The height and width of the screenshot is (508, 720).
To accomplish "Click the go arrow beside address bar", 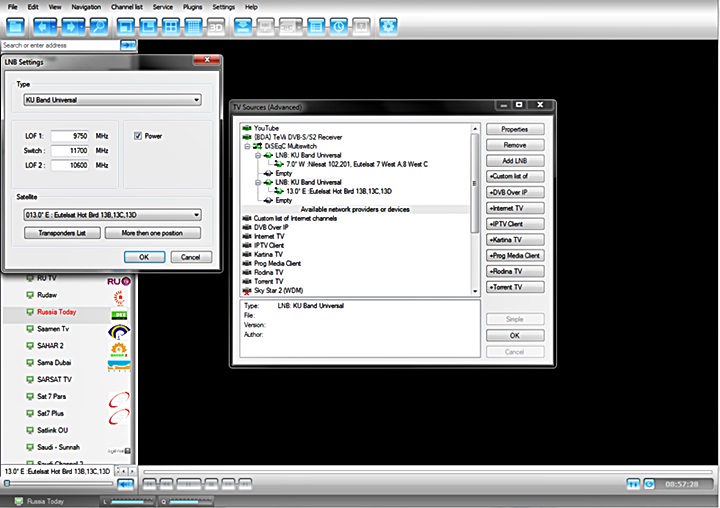I will 129,45.
